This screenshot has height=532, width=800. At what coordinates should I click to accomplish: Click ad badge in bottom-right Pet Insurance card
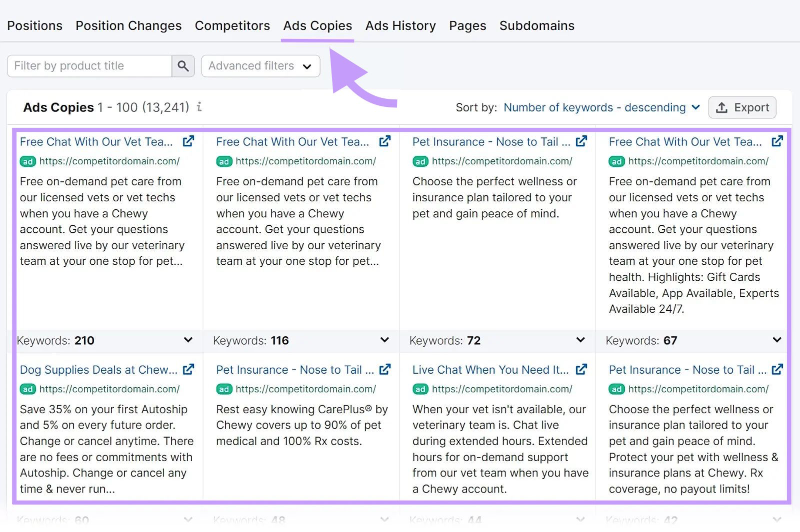[x=617, y=389]
